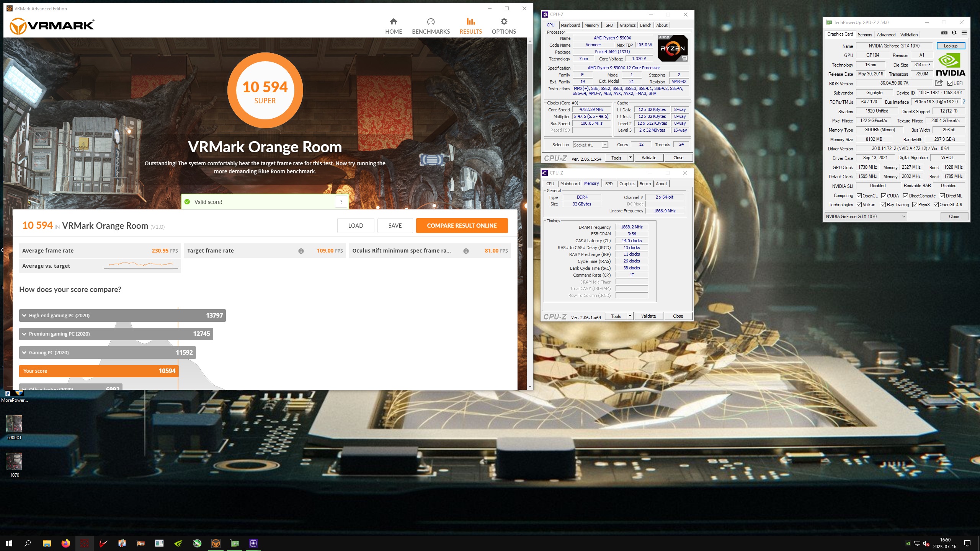Click VRMark vertical scrollbar thumb
Screen dimensions: 980x551
pyautogui.click(x=530, y=145)
